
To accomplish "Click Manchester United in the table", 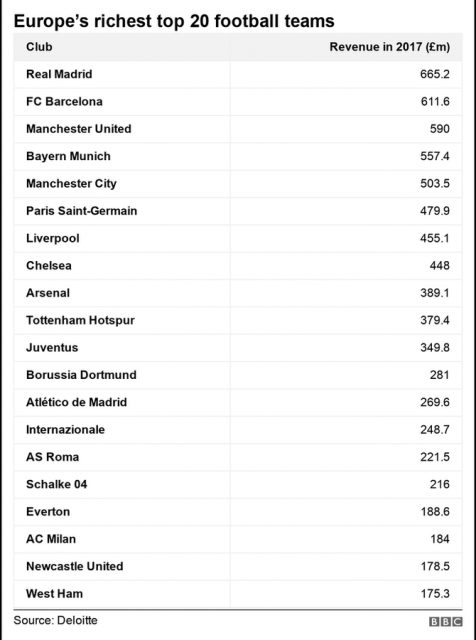I will (x=79, y=129).
